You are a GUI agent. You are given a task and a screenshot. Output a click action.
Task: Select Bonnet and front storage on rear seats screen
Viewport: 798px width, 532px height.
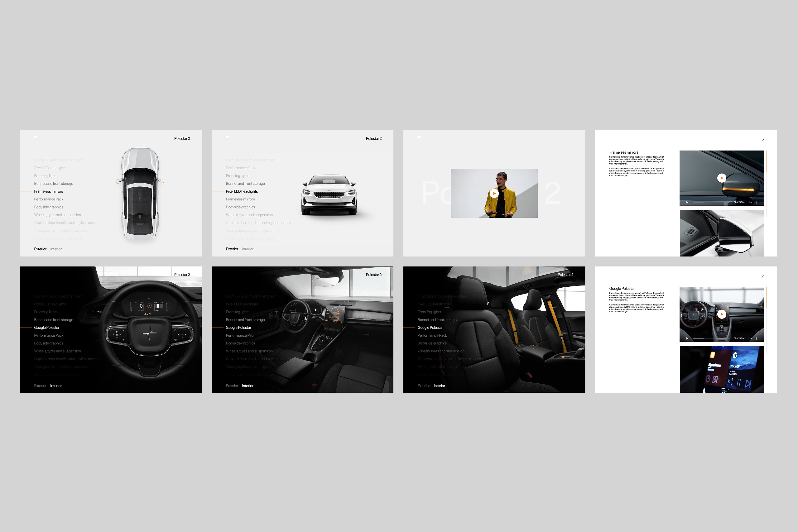tap(437, 320)
